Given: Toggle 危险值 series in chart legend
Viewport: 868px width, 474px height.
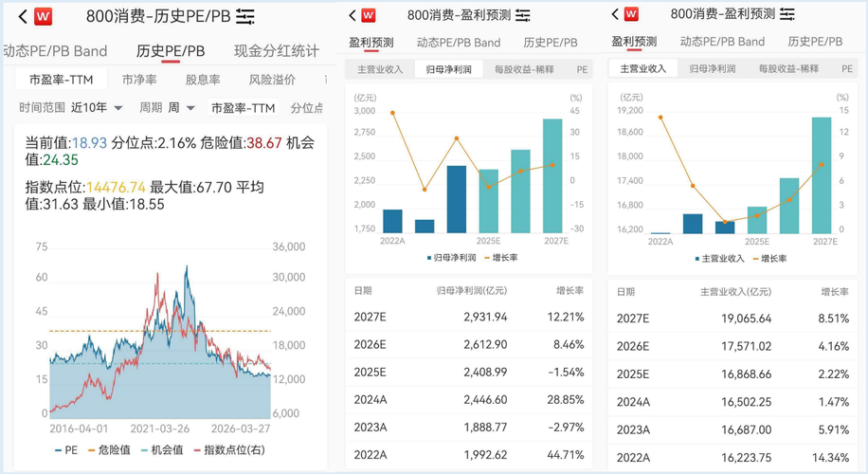Looking at the screenshot, I should pyautogui.click(x=110, y=450).
